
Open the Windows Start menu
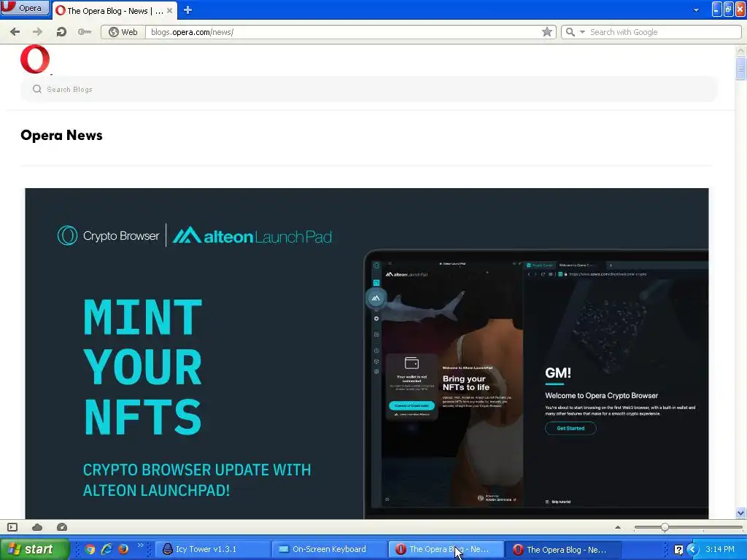coord(34,549)
